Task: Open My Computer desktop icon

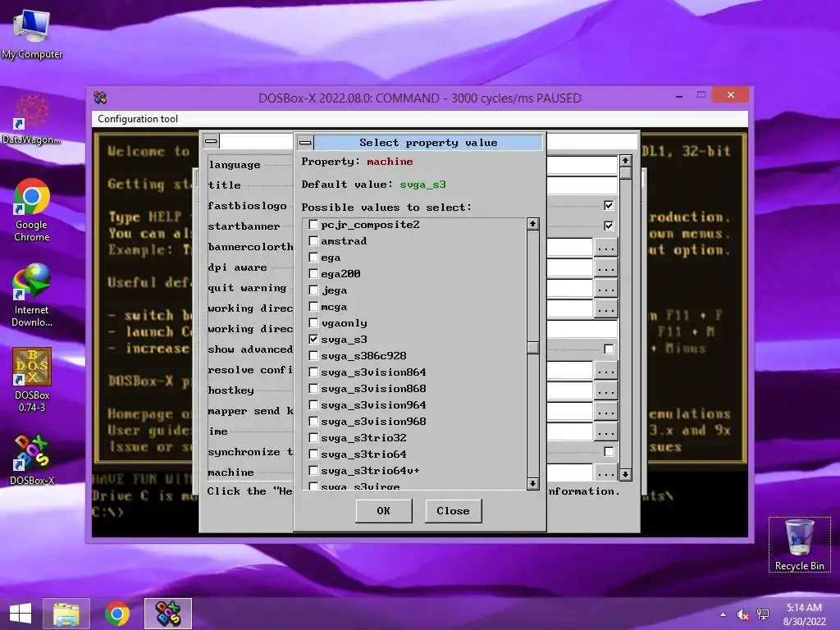Action: (32, 33)
